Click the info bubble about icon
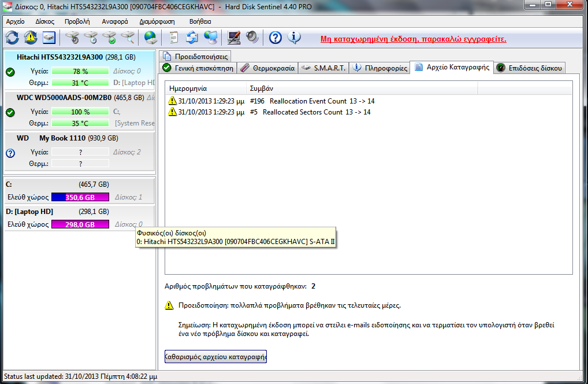The image size is (588, 384). [x=294, y=37]
